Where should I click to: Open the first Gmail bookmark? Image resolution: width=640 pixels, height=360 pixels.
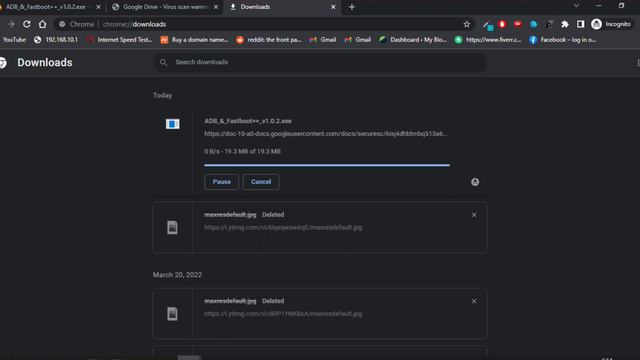click(322, 40)
